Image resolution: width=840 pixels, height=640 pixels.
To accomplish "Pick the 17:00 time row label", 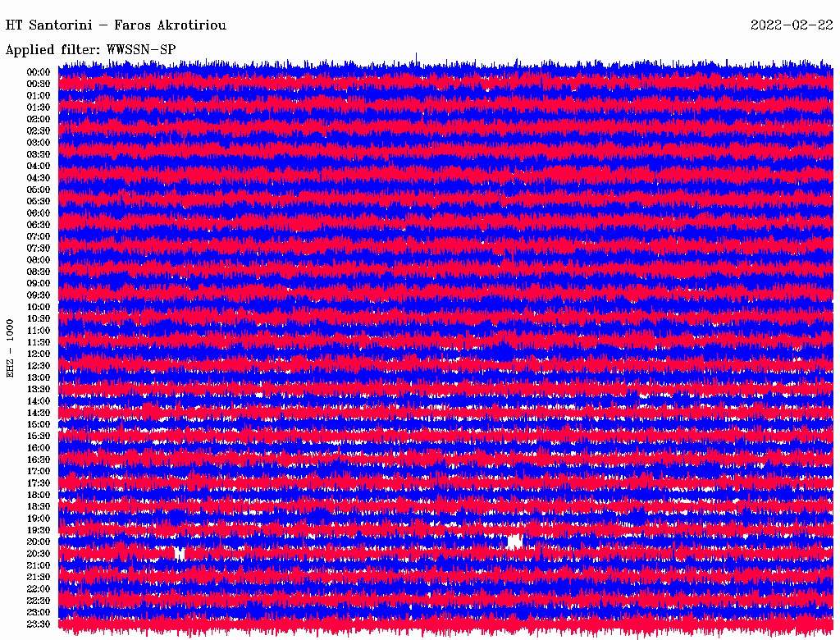I will (x=39, y=471).
